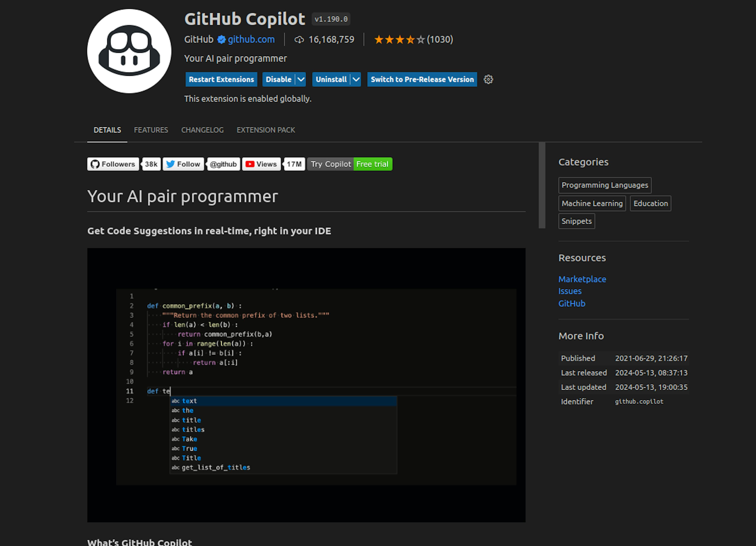Expand the Disable dropdown arrow
The height and width of the screenshot is (546, 756).
301,79
